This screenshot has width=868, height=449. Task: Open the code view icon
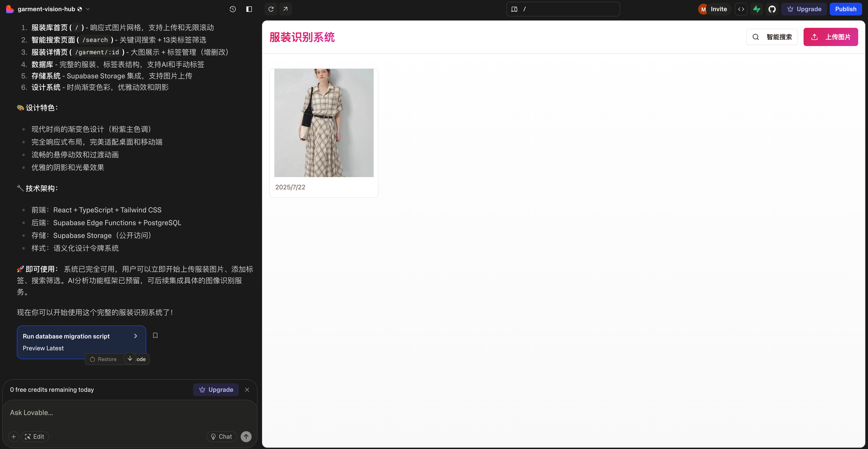(741, 9)
